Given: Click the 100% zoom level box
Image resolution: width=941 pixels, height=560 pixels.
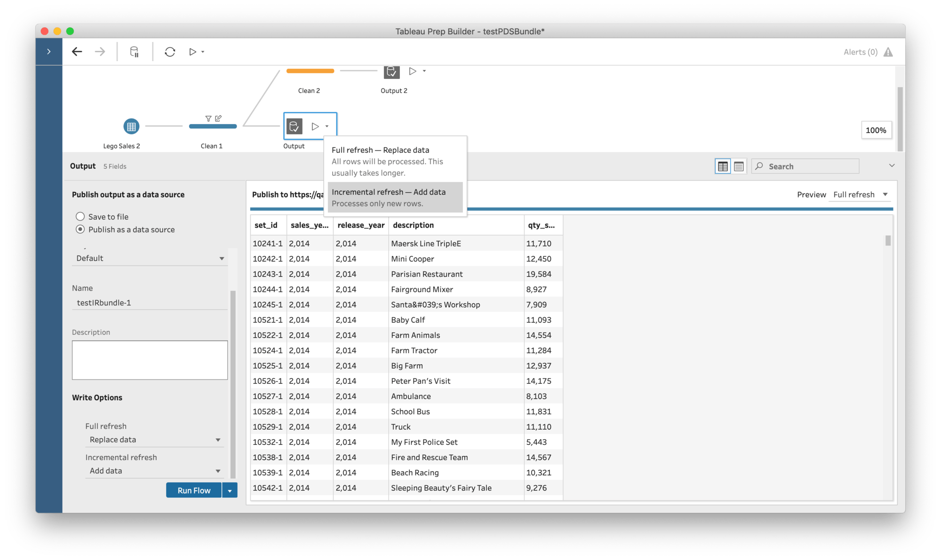Looking at the screenshot, I should tap(876, 130).
